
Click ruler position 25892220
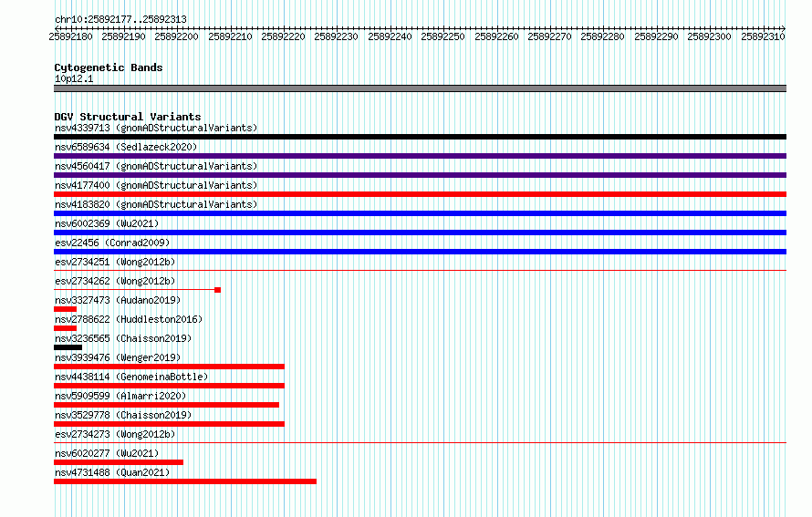point(283,36)
